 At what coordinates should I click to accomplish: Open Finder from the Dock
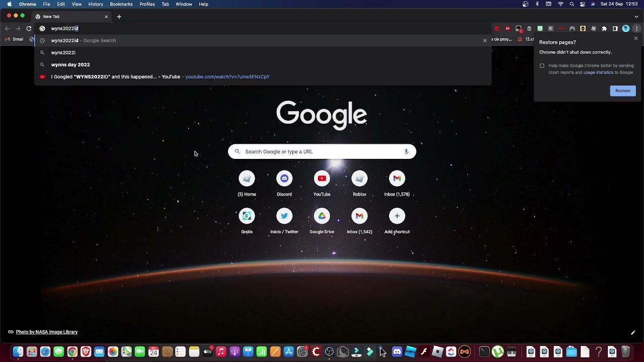click(18, 352)
